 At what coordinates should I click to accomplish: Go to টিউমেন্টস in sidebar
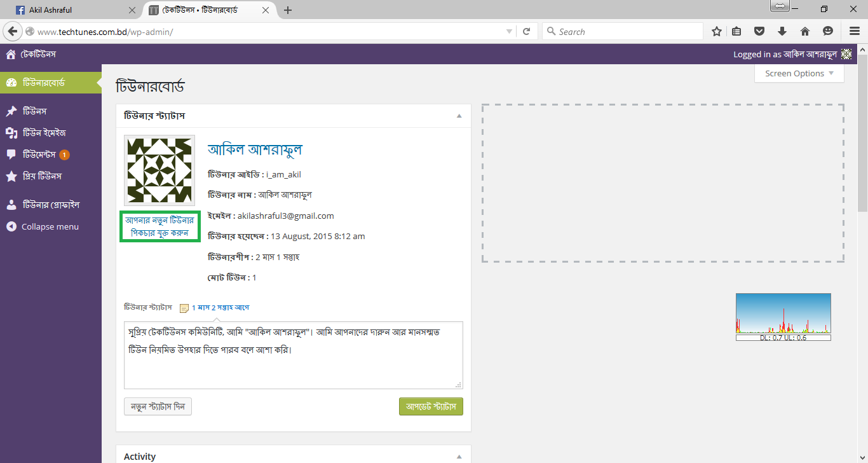(x=51, y=155)
